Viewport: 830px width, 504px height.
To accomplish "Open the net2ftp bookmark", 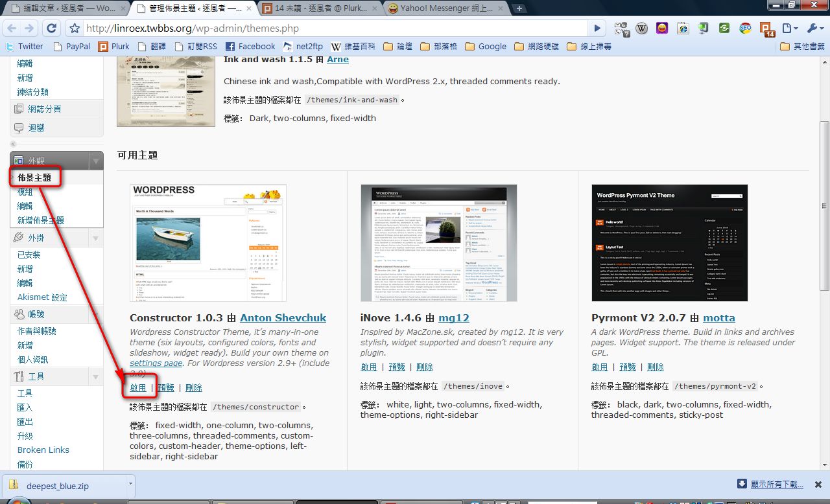I will (303, 47).
